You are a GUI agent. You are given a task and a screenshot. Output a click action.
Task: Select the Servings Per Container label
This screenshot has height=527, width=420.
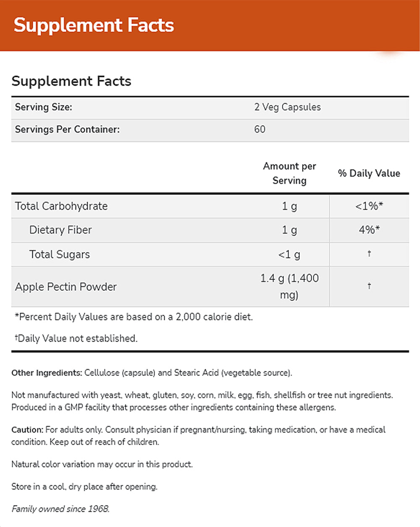tap(67, 129)
